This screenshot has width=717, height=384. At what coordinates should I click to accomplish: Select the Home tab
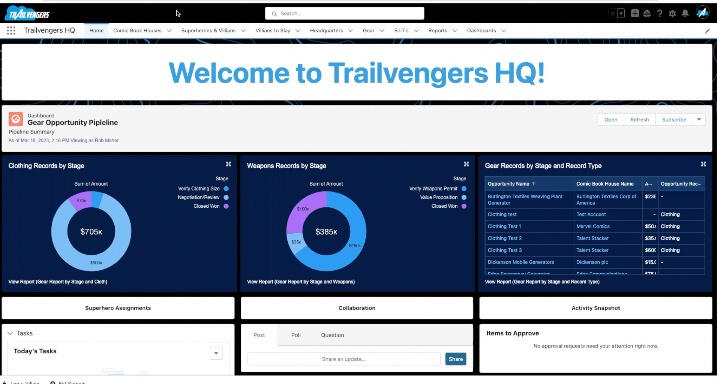(96, 31)
